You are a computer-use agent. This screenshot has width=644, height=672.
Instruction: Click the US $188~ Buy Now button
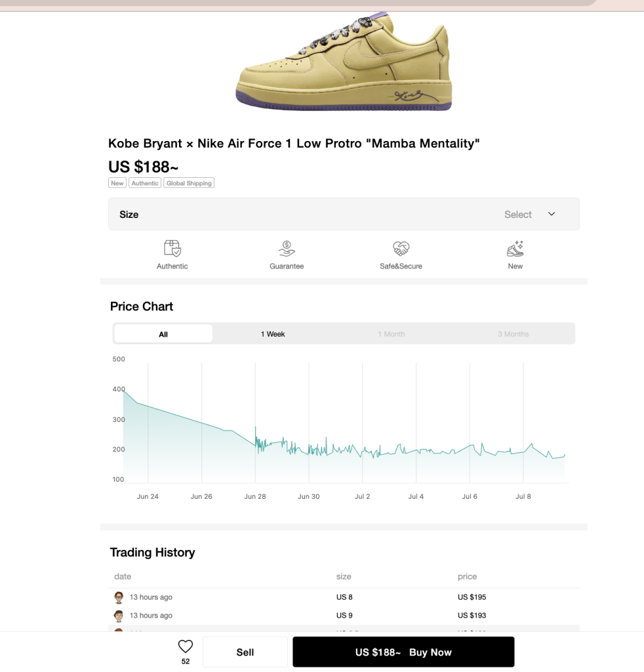pos(403,652)
